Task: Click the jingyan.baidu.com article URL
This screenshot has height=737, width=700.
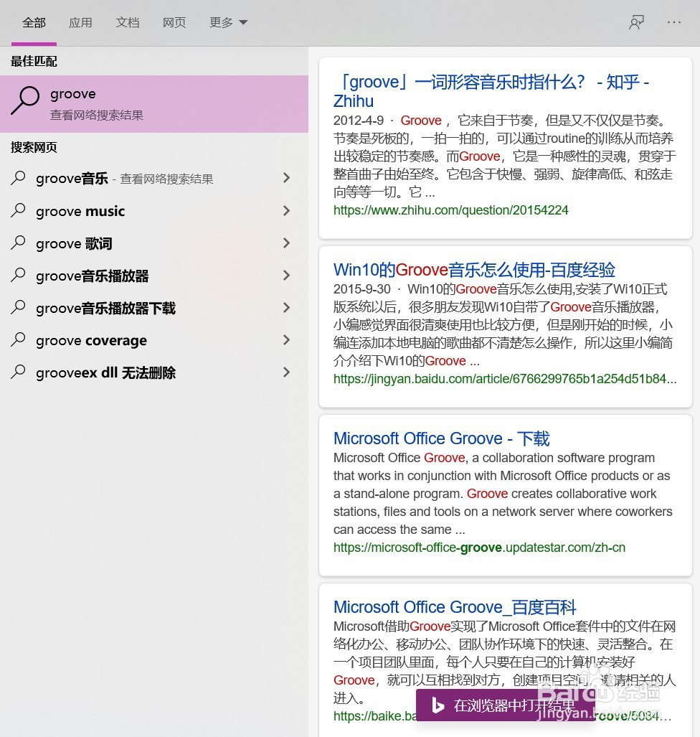Action: pos(505,379)
